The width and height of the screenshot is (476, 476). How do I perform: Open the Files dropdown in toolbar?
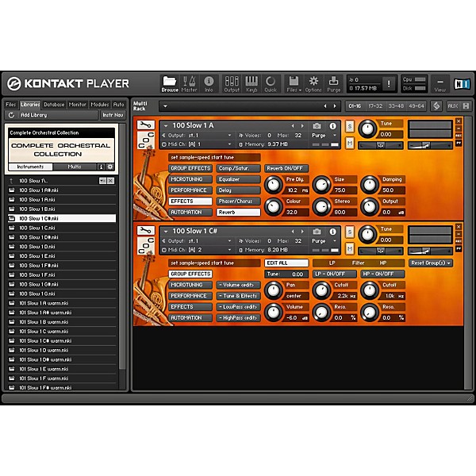pos(294,83)
